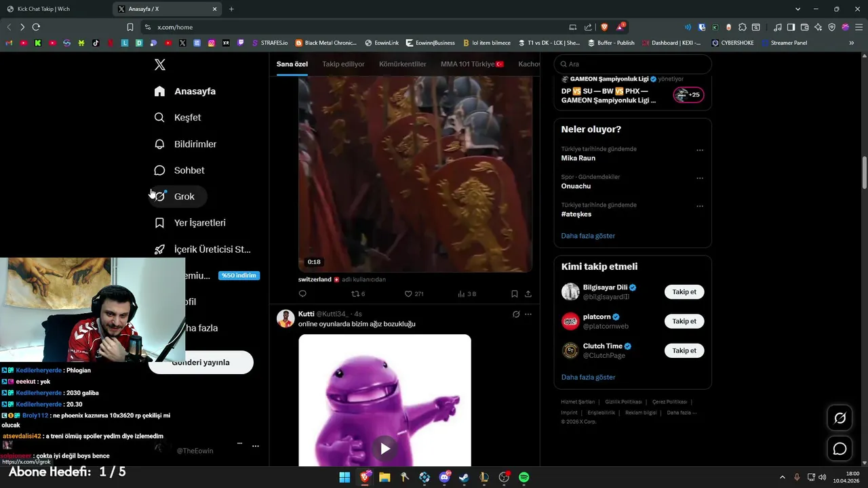868x488 pixels.
Task: View analytics showing 3 B views
Action: tap(467, 294)
